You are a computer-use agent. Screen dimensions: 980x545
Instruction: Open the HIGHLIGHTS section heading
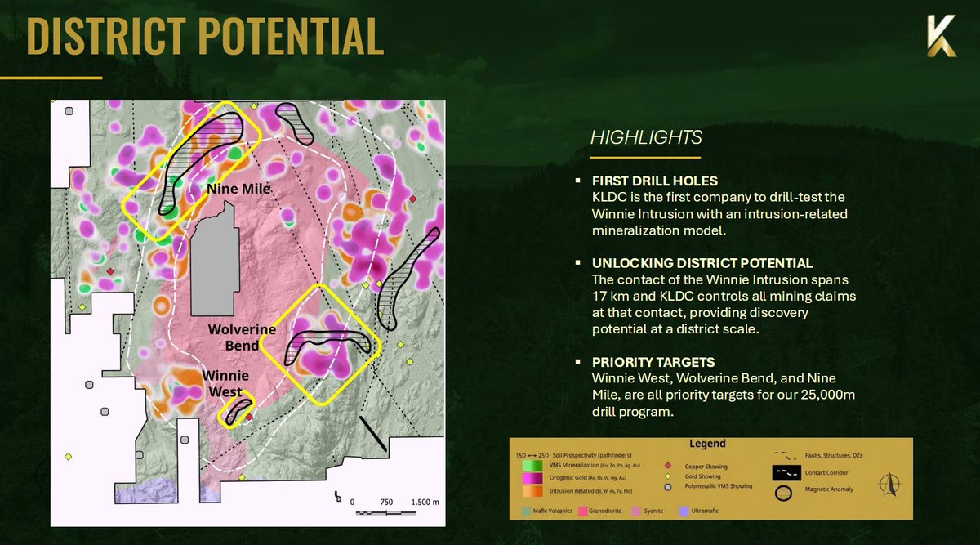pos(646,137)
